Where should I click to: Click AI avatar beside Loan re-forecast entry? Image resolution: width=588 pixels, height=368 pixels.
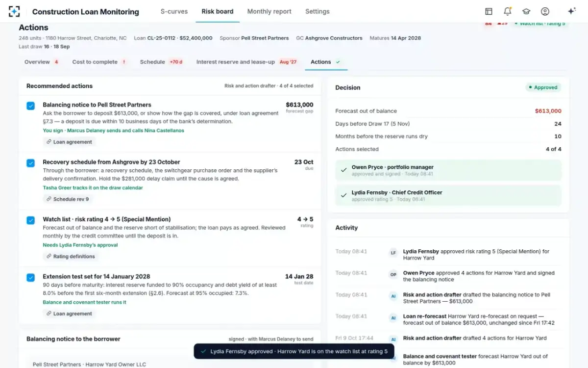coord(393,318)
